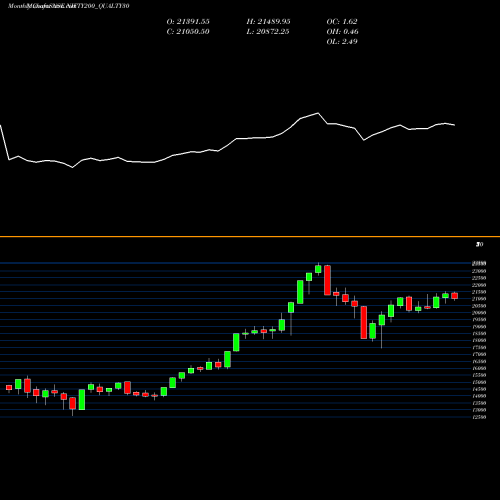Click the OC: 1.62 reading
The width and height of the screenshot is (500, 500).
pyautogui.click(x=342, y=22)
